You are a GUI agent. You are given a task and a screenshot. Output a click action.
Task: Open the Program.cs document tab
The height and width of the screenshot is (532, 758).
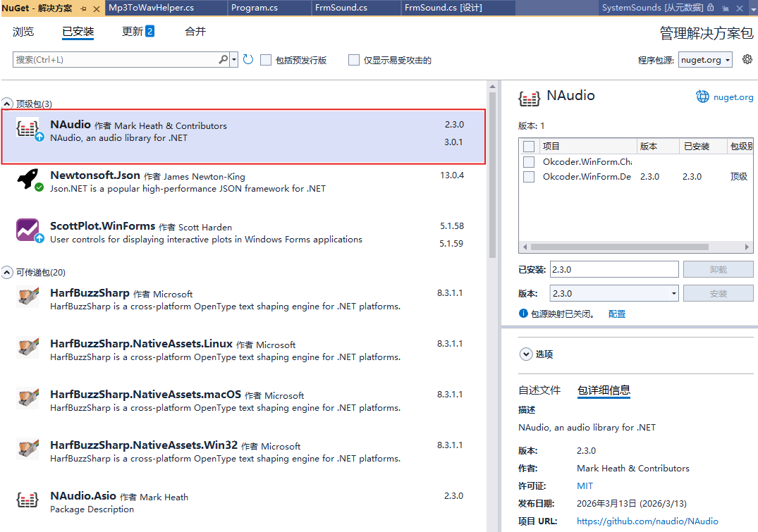coord(269,8)
